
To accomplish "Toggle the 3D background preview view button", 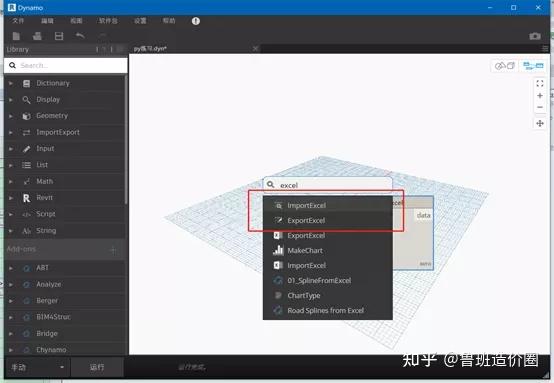I will coord(505,66).
